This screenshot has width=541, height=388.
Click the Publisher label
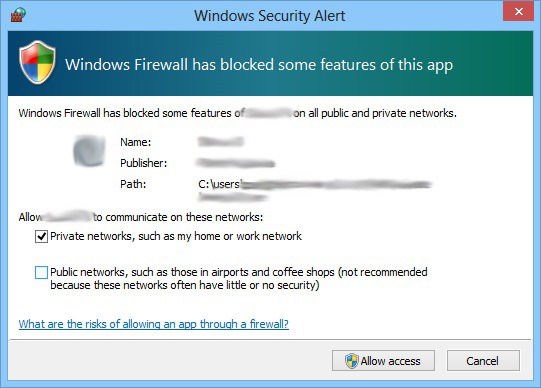point(144,163)
